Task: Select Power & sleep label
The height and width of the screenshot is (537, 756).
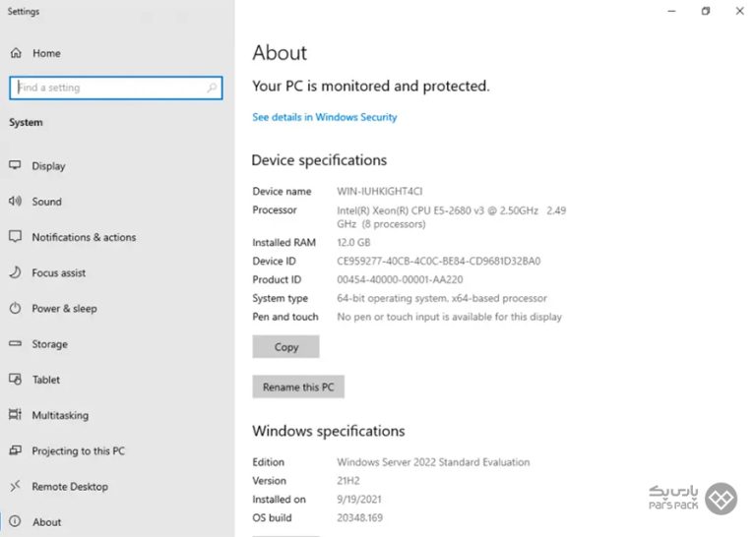Action: pos(65,309)
